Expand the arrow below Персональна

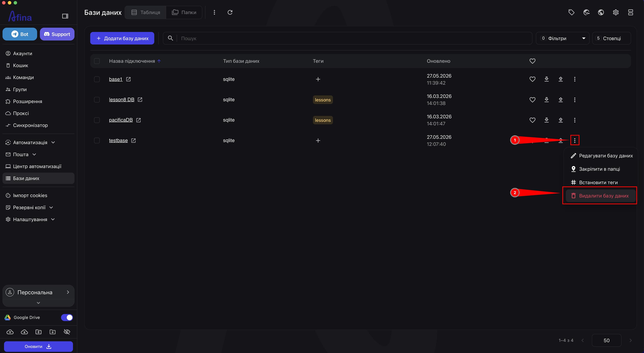(x=38, y=303)
